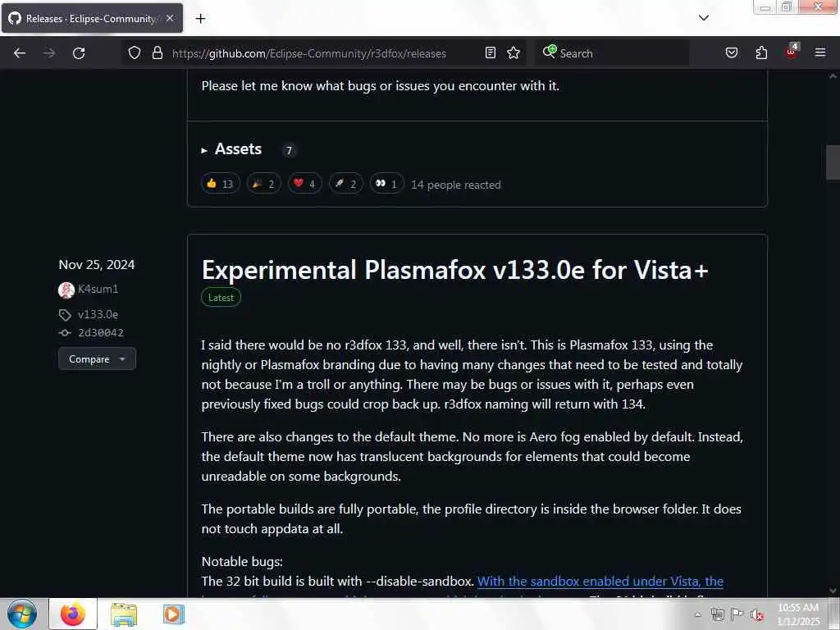
Task: Toggle reader view for this page
Action: click(491, 52)
